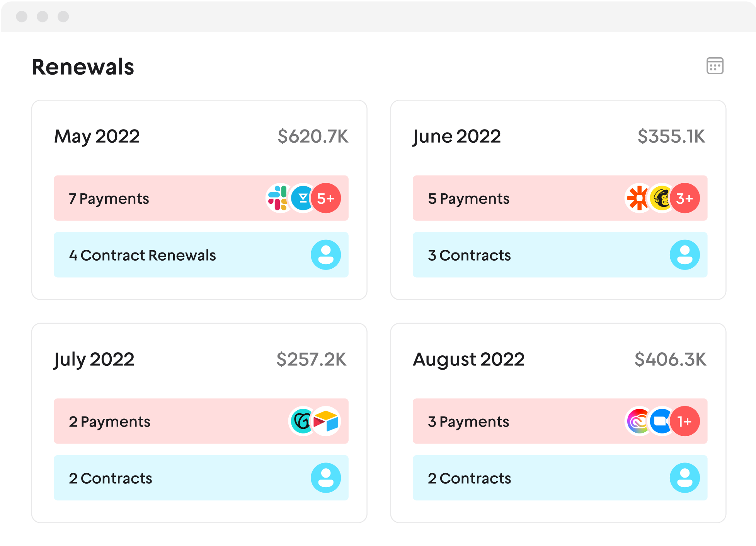This screenshot has height=546, width=756.
Task: Click user avatar in May contract renewals
Action: coord(326,255)
